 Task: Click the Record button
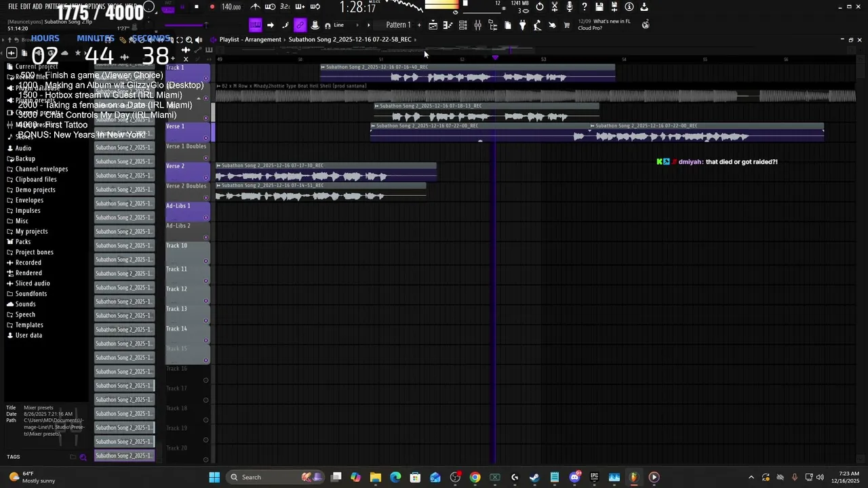[x=212, y=7]
